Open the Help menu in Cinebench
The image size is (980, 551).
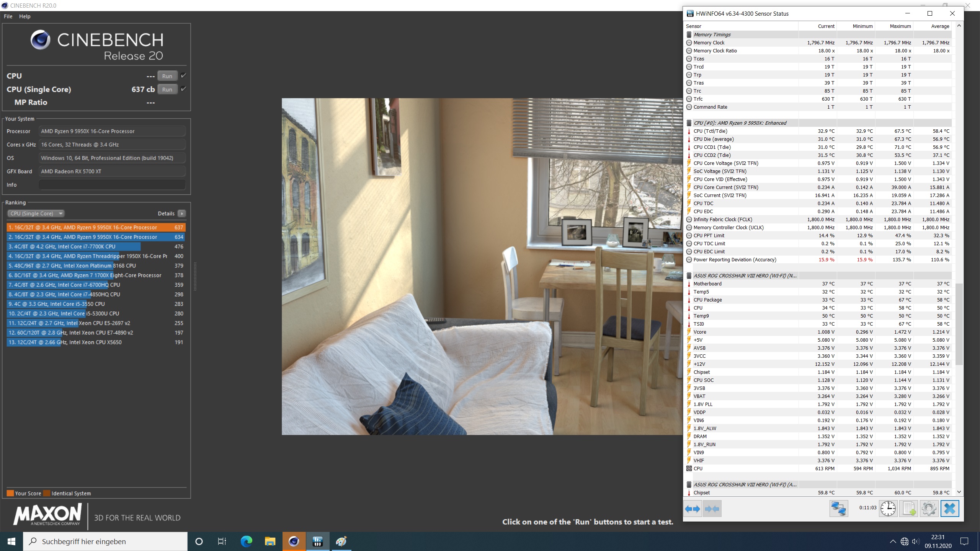[x=25, y=16]
